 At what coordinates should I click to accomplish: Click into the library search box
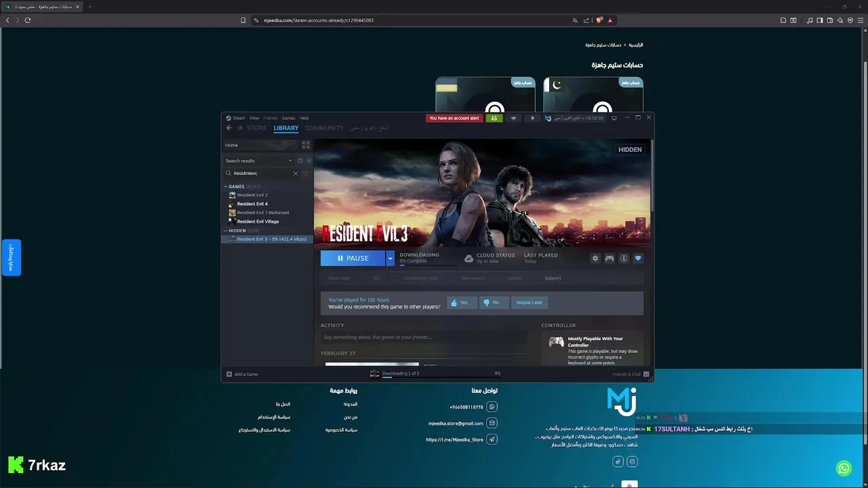coord(261,174)
